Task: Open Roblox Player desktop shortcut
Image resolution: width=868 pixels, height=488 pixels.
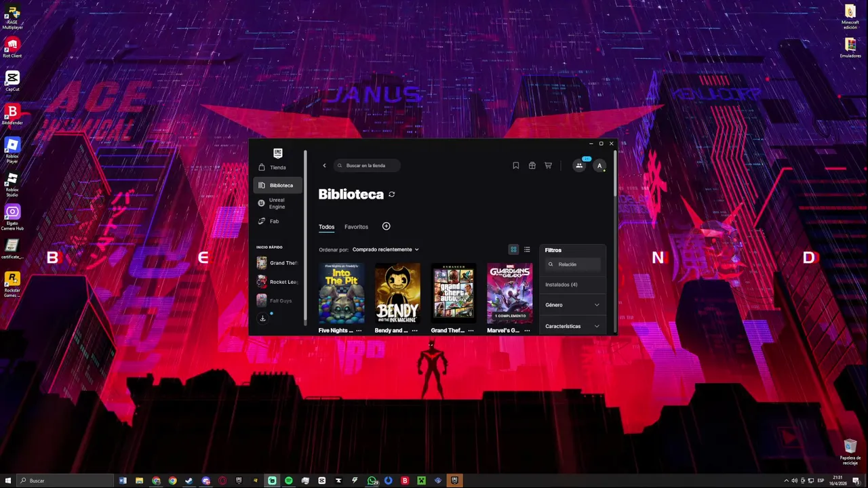Action: pos(12,150)
